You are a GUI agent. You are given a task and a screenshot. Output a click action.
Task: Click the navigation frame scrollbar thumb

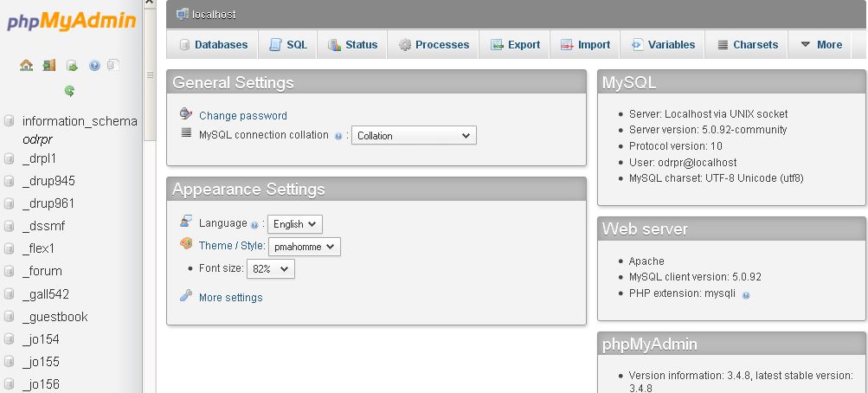coord(150,74)
